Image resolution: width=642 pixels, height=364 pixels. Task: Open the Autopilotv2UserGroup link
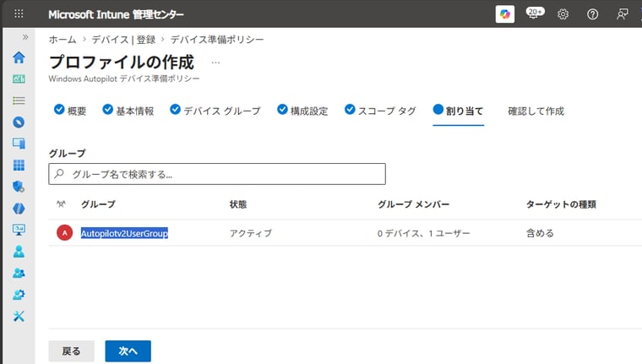124,233
